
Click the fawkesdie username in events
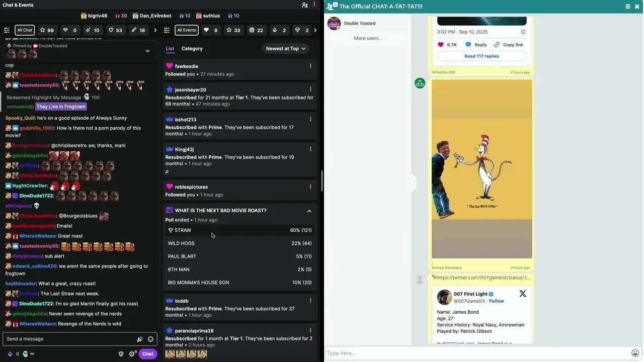[186, 66]
